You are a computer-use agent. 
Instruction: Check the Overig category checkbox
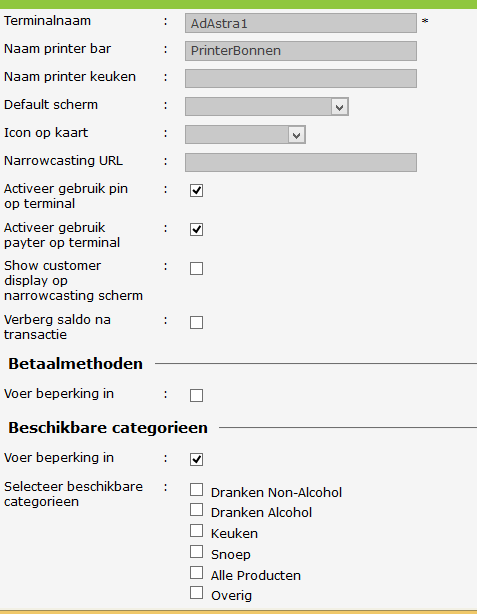(x=196, y=592)
